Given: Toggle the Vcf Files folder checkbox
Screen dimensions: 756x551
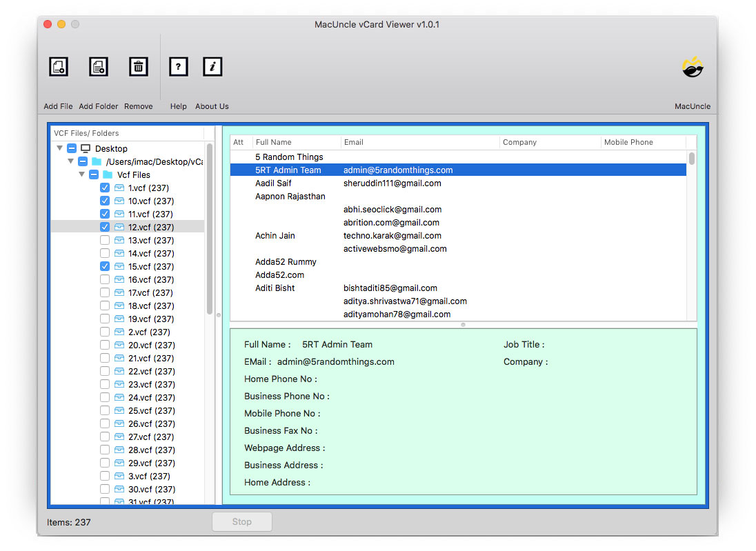Looking at the screenshot, I should [94, 174].
